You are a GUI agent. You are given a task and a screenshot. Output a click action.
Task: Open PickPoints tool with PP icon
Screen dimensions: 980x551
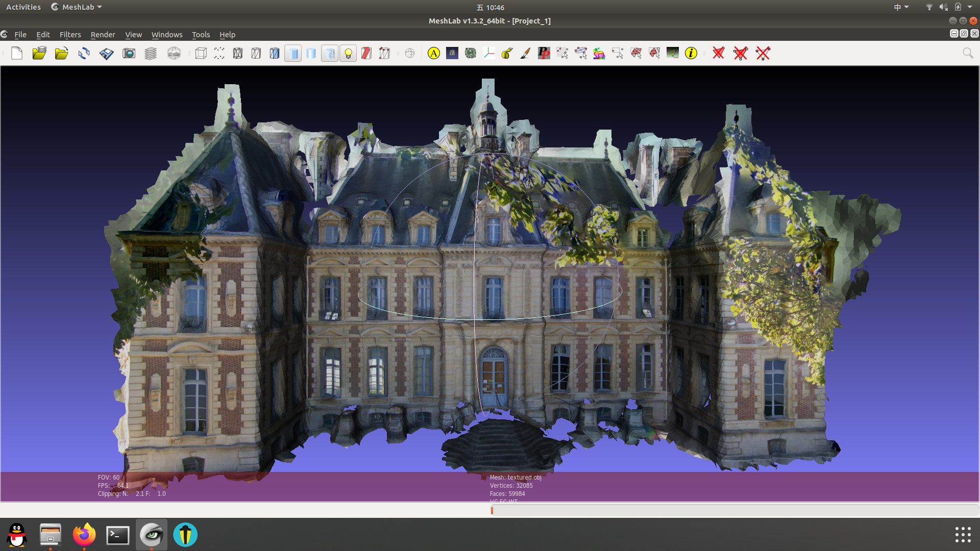pos(544,53)
